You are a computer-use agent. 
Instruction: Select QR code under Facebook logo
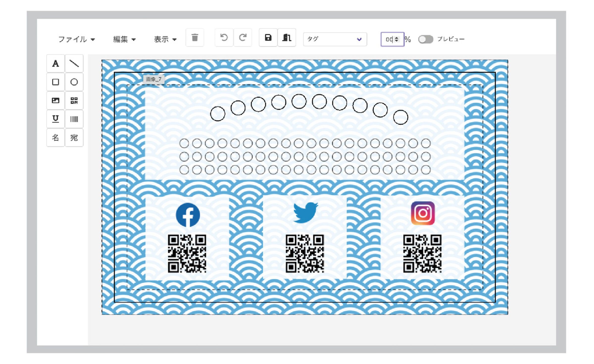pyautogui.click(x=187, y=254)
